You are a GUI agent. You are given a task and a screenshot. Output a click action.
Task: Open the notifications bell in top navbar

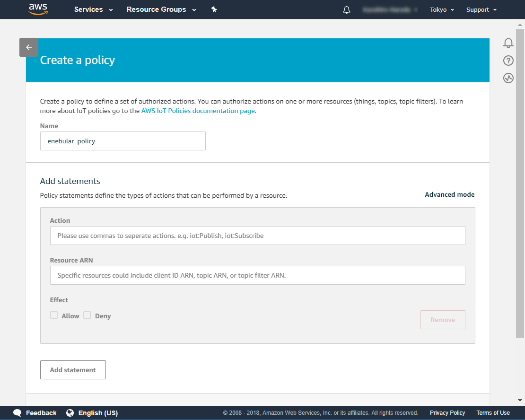[x=347, y=10]
